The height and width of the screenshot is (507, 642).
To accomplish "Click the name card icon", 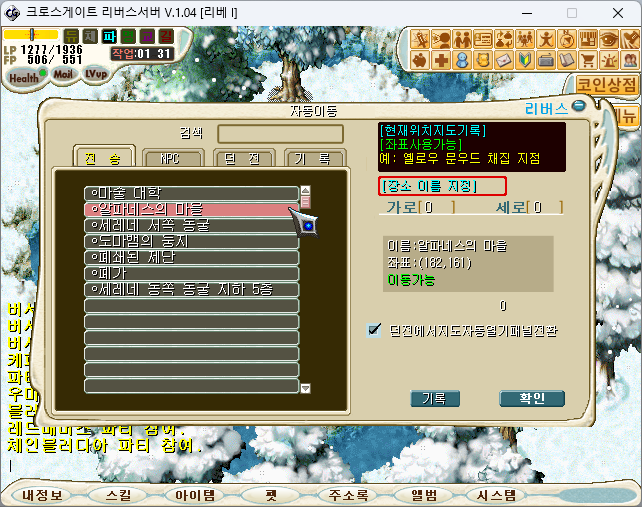I will pos(483,40).
